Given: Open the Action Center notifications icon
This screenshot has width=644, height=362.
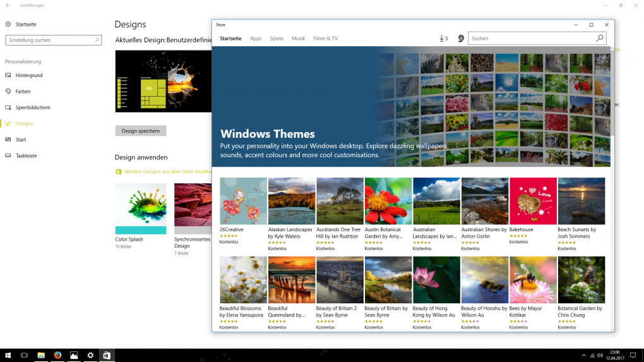Looking at the screenshot, I should 633,356.
